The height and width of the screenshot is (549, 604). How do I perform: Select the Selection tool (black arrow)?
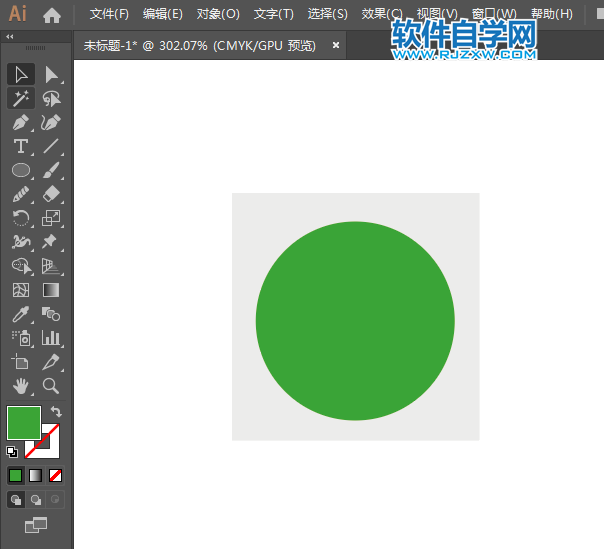point(21,74)
